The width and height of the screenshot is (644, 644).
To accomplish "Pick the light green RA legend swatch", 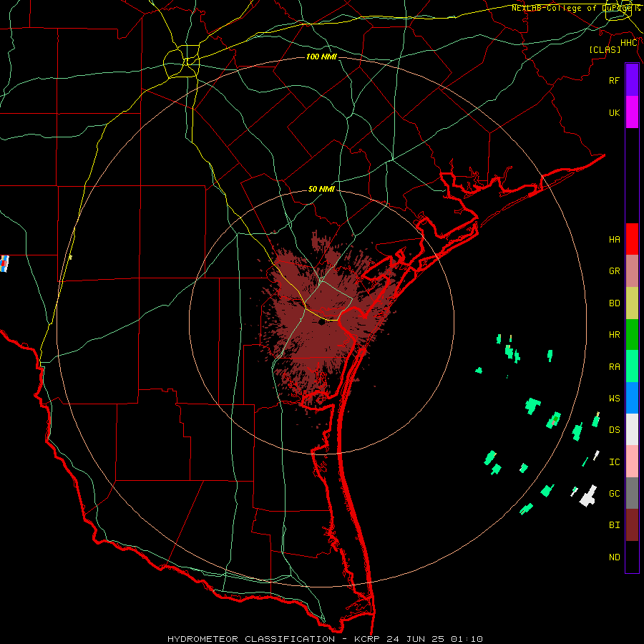I will pyautogui.click(x=632, y=366).
